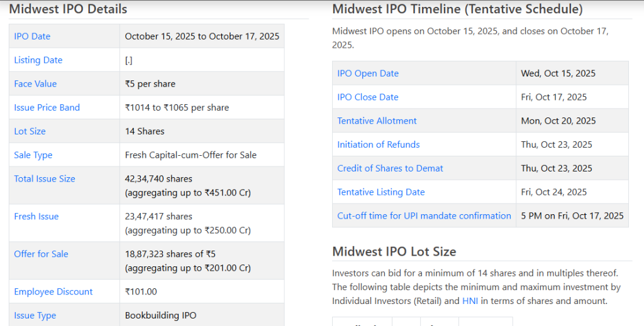Click Credit of Shares to Demat link
This screenshot has width=644, height=326.
tap(391, 168)
